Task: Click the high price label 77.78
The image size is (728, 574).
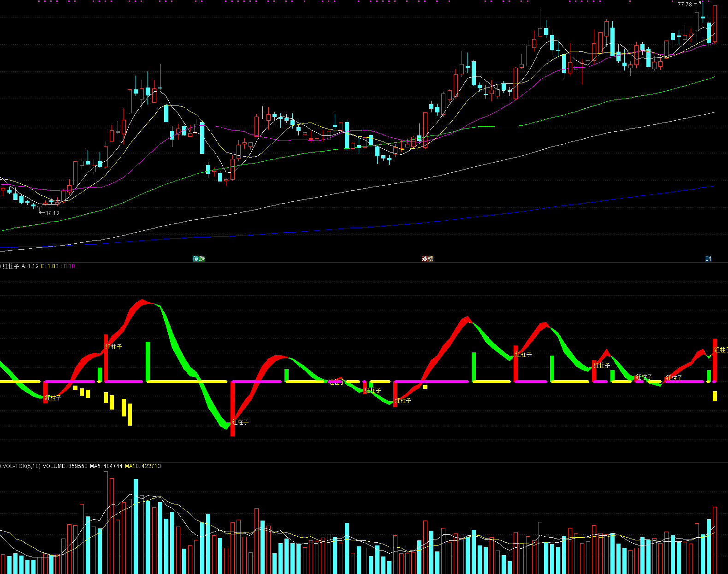Action: click(685, 5)
